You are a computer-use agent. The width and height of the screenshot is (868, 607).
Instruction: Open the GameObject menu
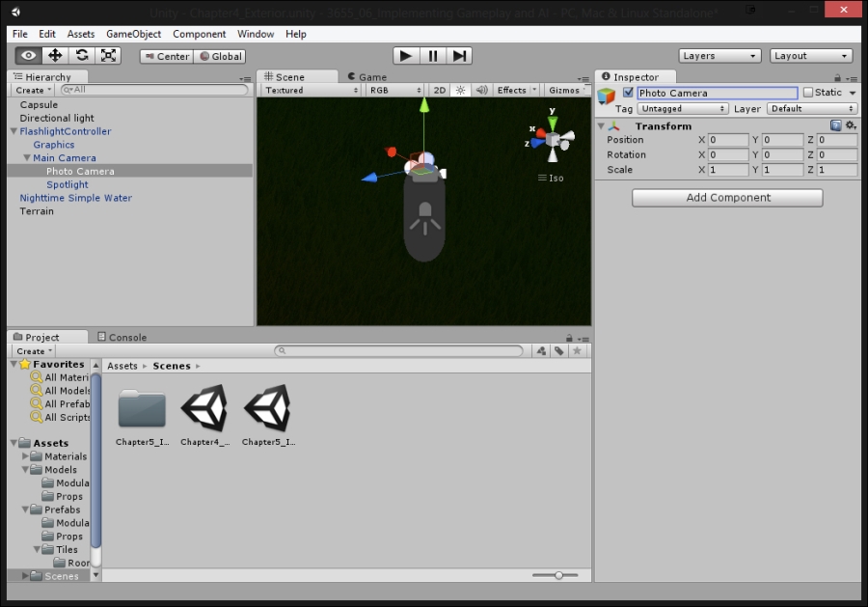(133, 34)
